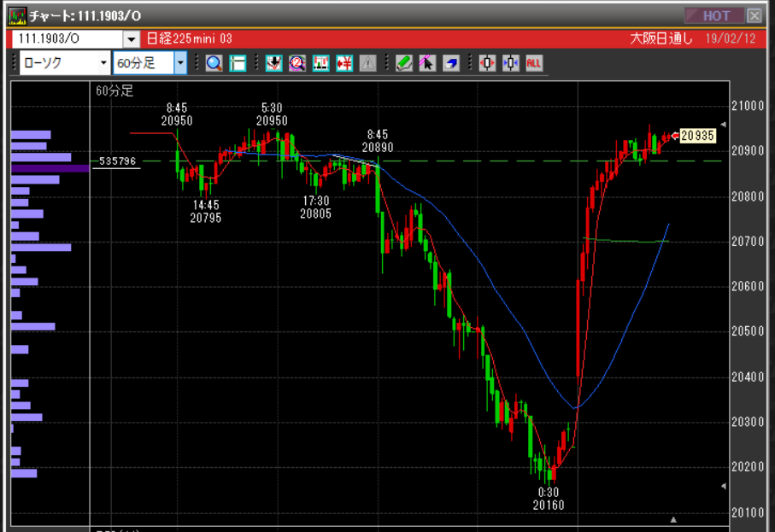Click the 0:30 20160 low price label
Viewport: 775px width, 532px height.
click(x=548, y=499)
